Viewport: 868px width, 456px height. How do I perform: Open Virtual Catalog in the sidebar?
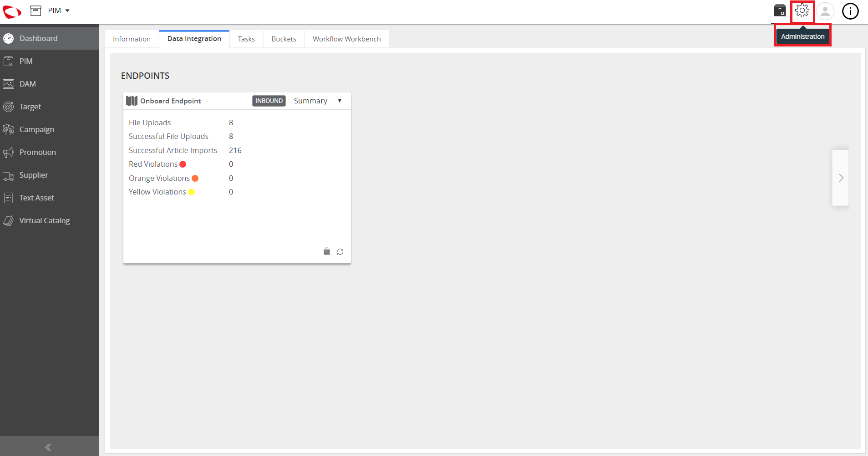[50, 220]
